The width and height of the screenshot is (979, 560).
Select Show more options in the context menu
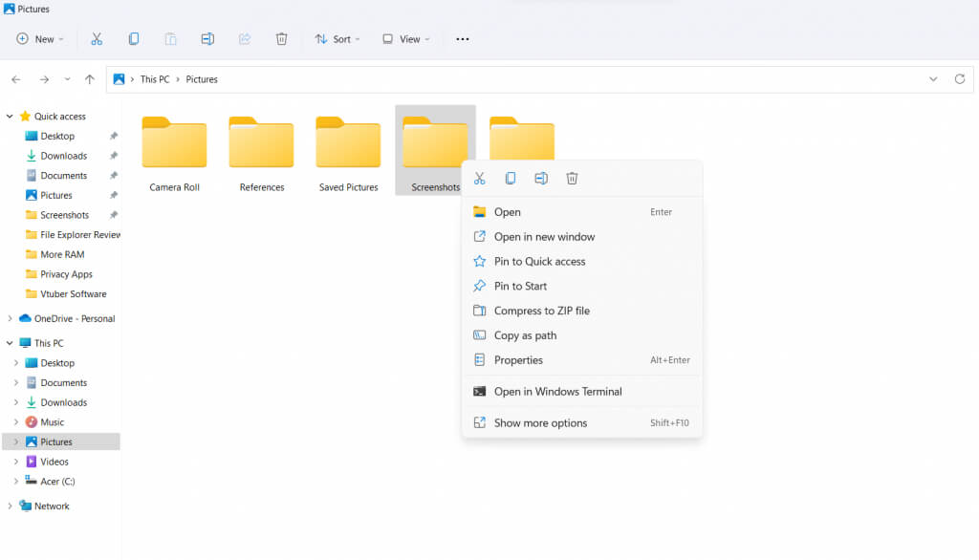[x=540, y=423]
